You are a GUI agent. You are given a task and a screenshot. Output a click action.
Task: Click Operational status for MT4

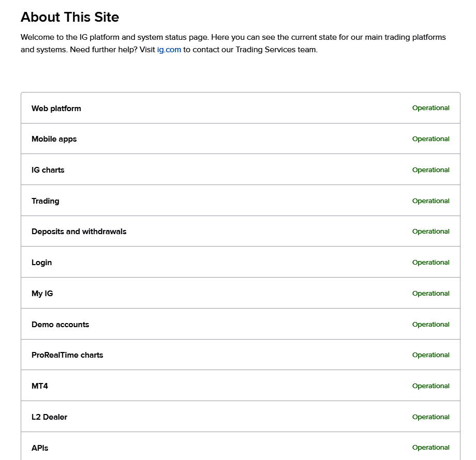(430, 386)
